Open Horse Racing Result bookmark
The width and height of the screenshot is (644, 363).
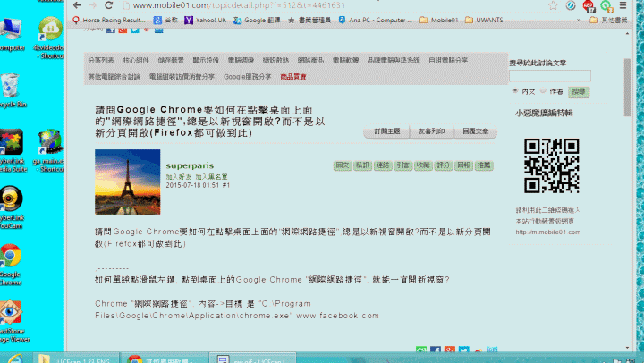point(109,21)
